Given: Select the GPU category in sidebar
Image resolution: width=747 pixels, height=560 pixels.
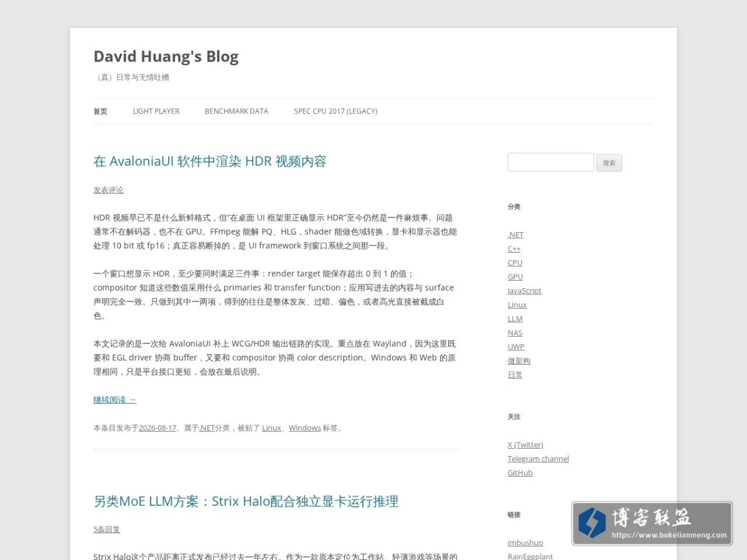Looking at the screenshot, I should click(x=515, y=277).
